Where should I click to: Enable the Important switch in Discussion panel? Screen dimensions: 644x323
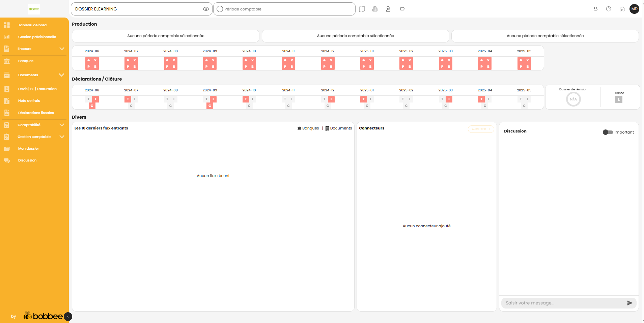pyautogui.click(x=607, y=132)
